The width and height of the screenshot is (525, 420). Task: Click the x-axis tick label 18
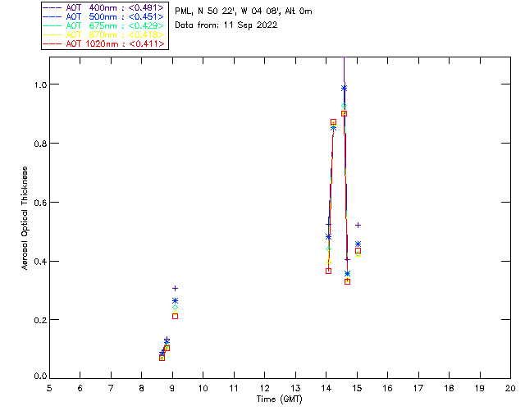(x=449, y=388)
